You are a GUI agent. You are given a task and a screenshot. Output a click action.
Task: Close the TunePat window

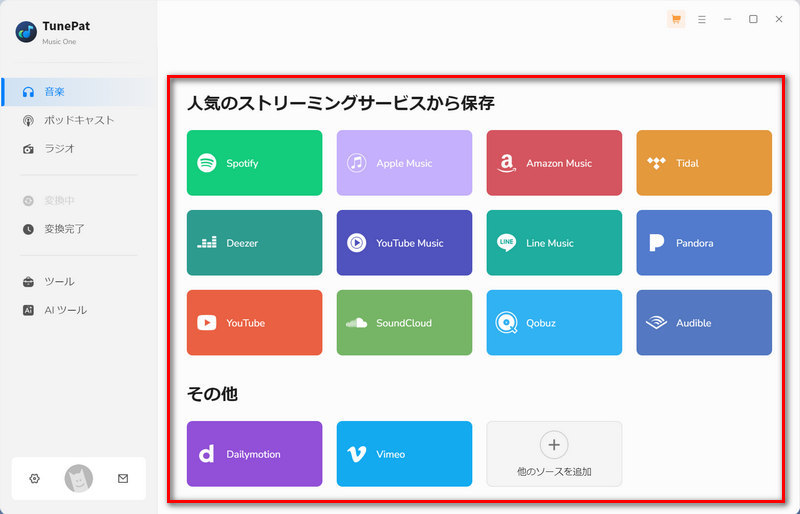tap(779, 19)
